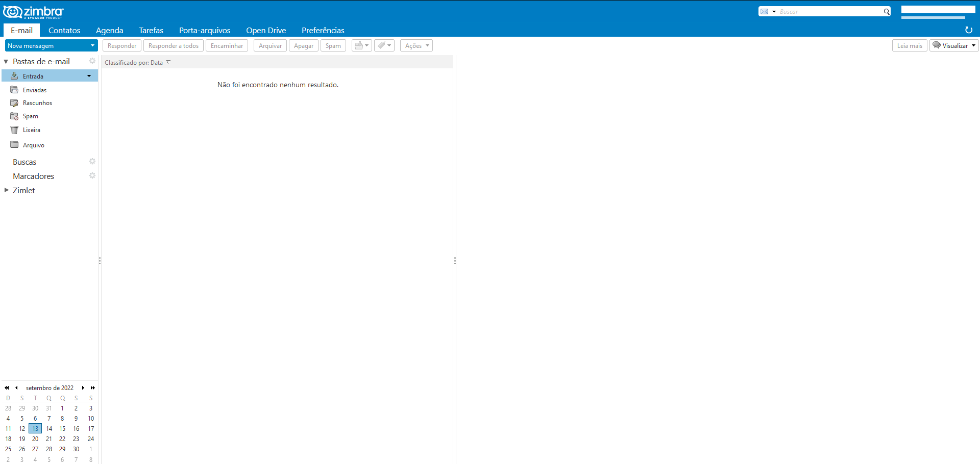Open the Nova mensagem dropdown arrow
The height and width of the screenshot is (464, 980).
[92, 46]
